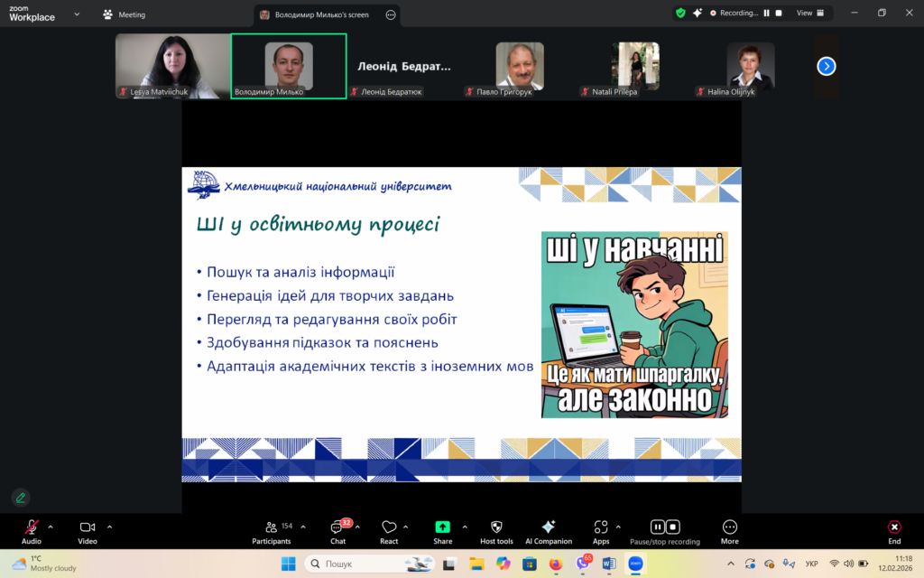Open the View layout menu
The width and height of the screenshot is (924, 578).
click(809, 14)
